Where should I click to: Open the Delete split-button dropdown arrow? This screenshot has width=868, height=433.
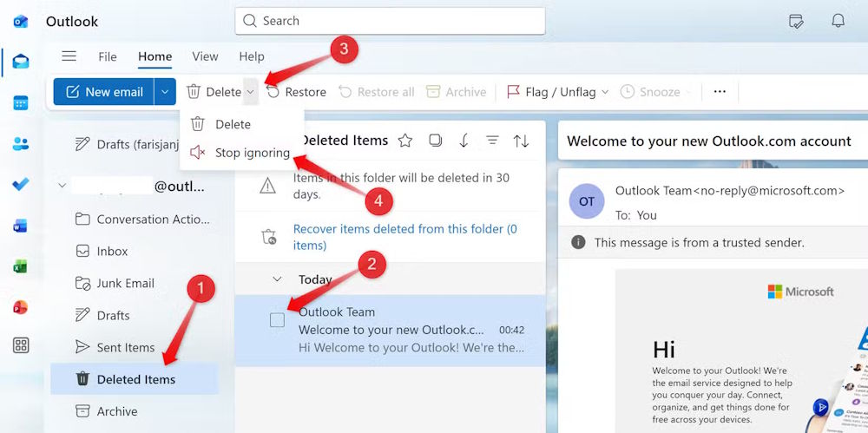pyautogui.click(x=250, y=92)
